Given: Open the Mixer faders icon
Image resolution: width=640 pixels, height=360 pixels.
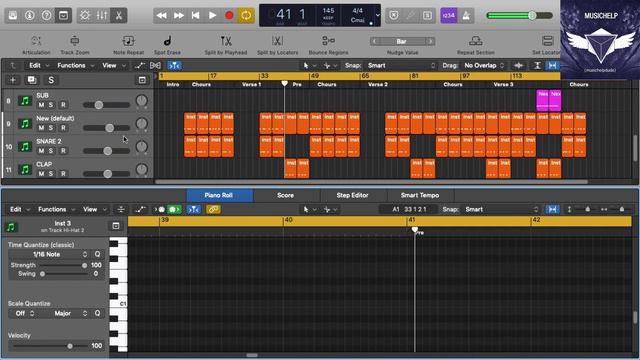Looking at the screenshot, I should point(102,16).
